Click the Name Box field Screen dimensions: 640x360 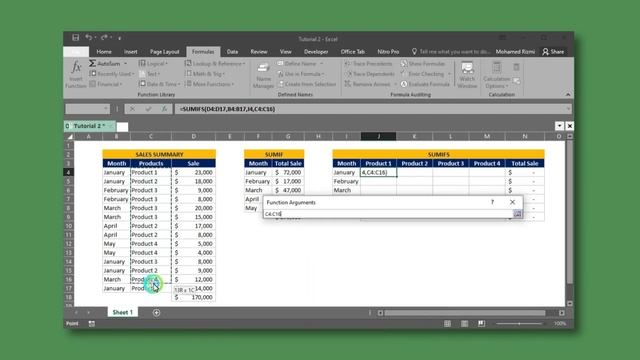point(87,109)
